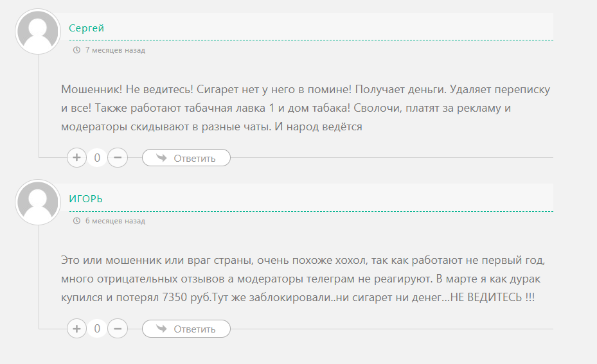Open the author name ИГОРЬ

point(85,199)
